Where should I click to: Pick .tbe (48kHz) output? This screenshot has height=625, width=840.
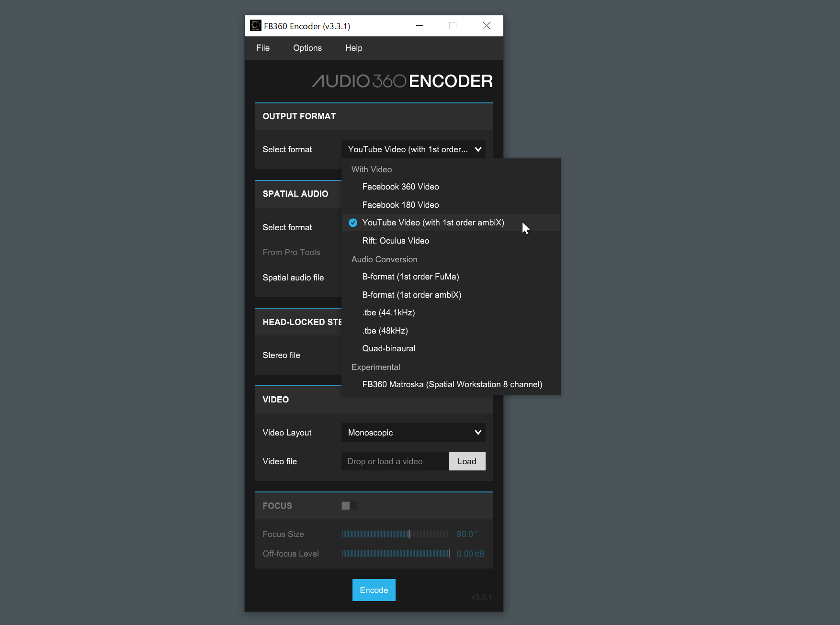[451, 331]
